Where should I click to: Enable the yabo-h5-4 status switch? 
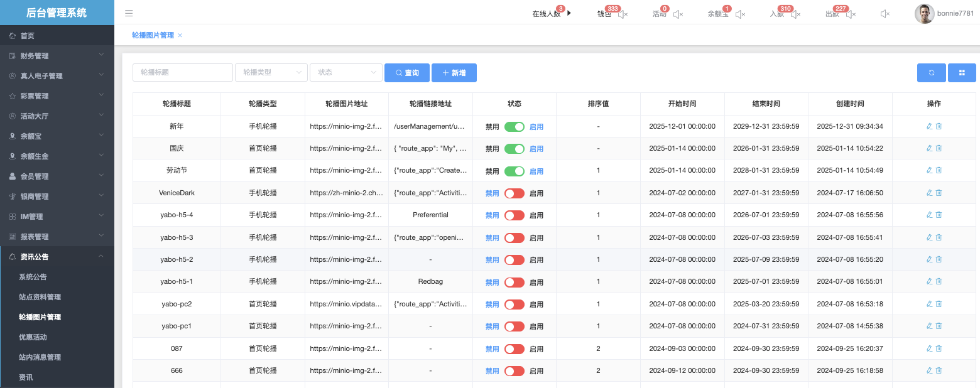[x=514, y=215]
